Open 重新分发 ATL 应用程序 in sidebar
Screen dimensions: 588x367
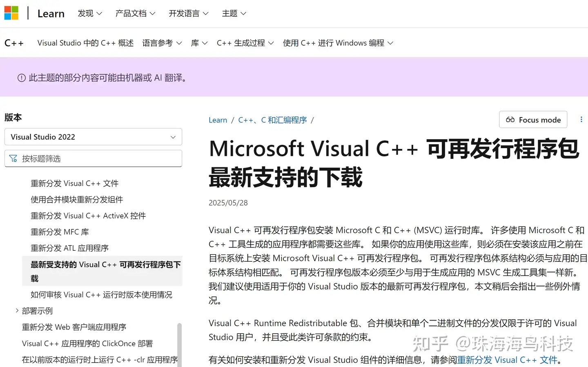click(70, 248)
